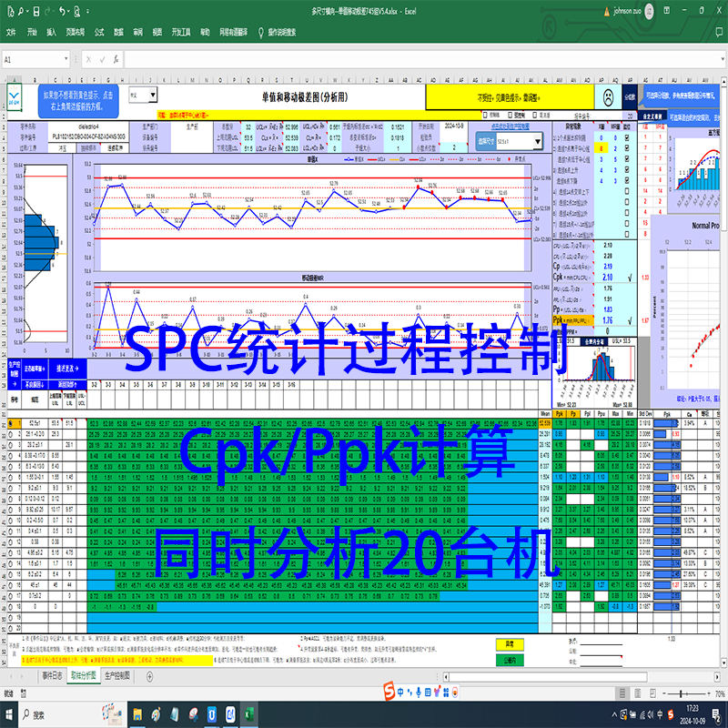Click the sad face status icon

pos(608,97)
